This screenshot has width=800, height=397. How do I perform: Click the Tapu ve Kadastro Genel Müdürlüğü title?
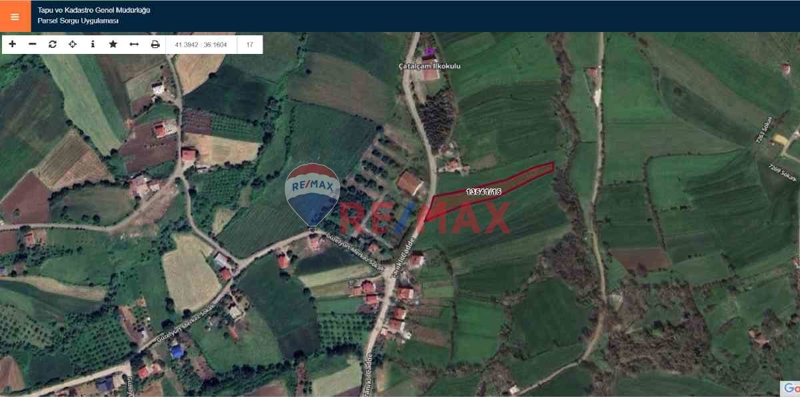[x=94, y=10]
